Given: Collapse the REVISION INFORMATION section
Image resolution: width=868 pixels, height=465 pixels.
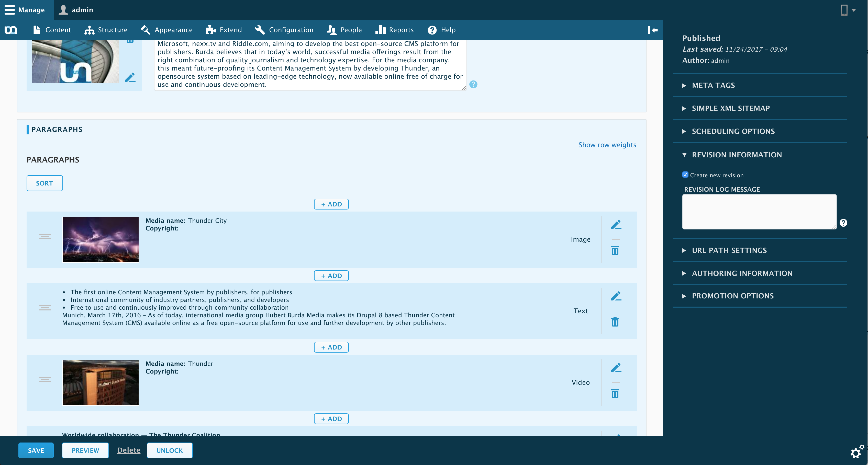Looking at the screenshot, I should 736,155.
